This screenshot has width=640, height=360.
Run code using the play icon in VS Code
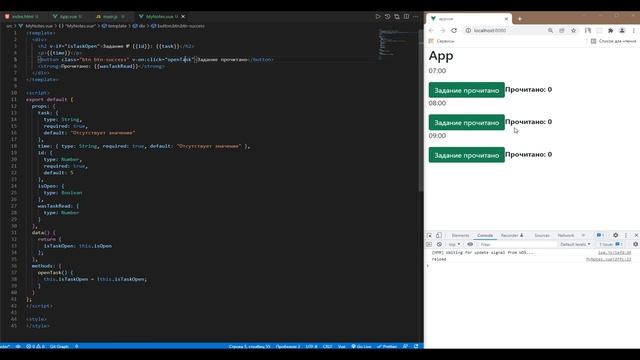pos(378,16)
